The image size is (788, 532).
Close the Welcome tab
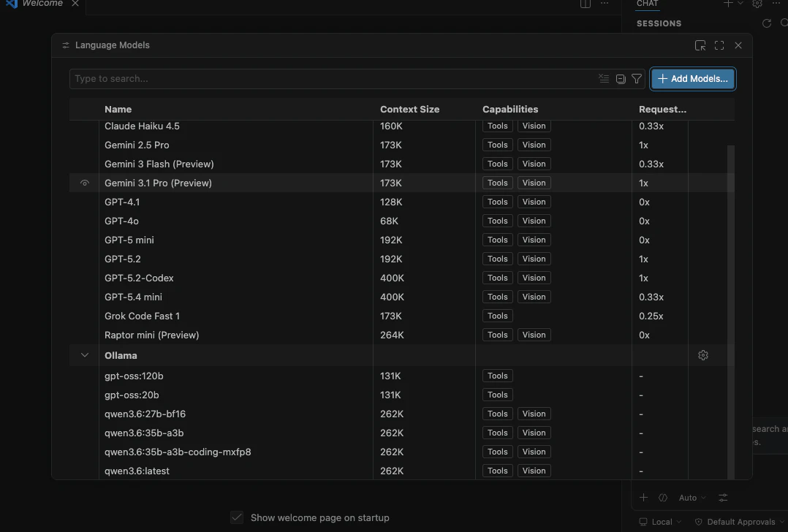(75, 4)
